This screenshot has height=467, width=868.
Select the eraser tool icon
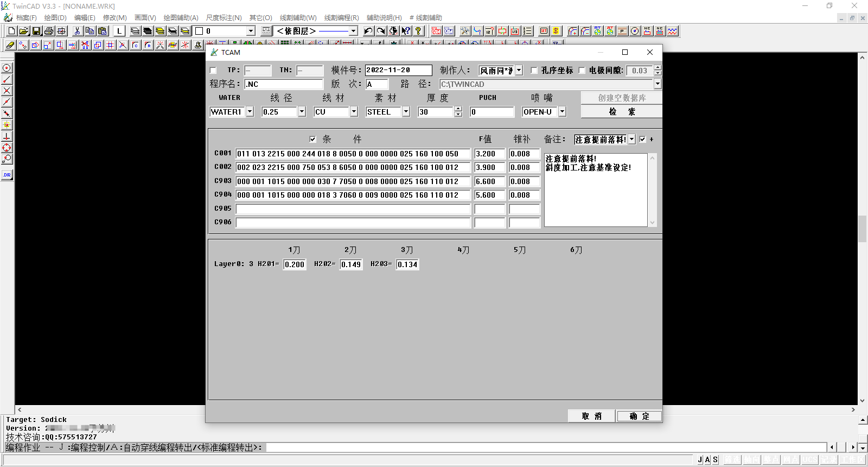[10, 45]
